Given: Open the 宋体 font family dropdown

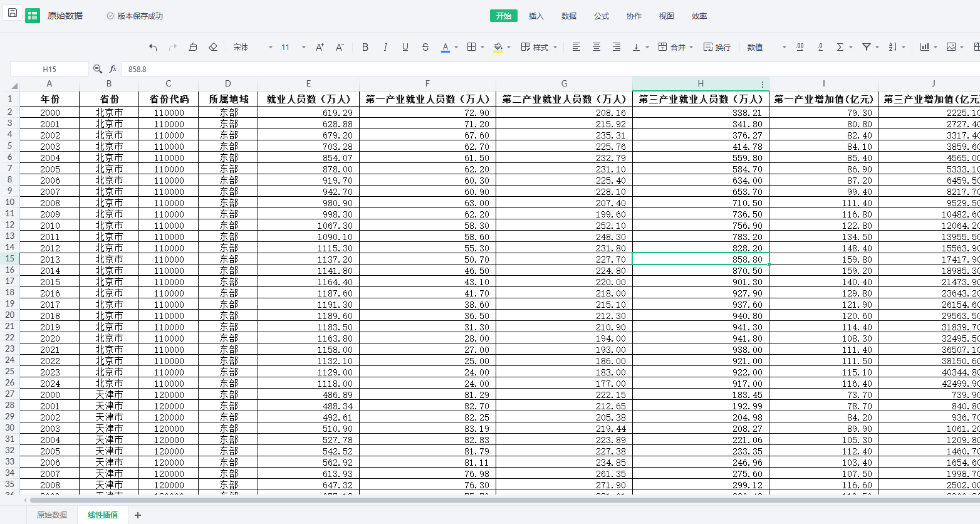Looking at the screenshot, I should pyautogui.click(x=253, y=47).
